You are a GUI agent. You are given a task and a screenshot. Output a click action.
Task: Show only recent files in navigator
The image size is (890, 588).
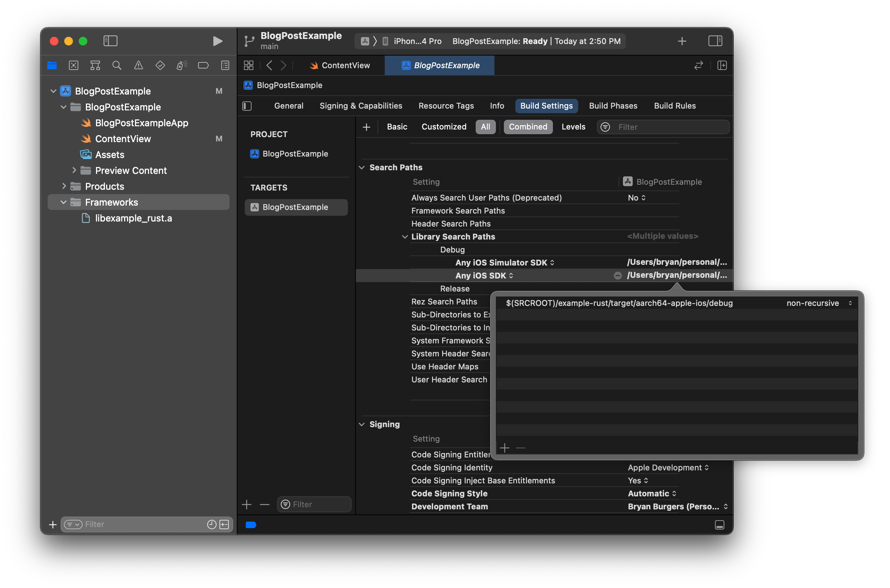pyautogui.click(x=211, y=524)
